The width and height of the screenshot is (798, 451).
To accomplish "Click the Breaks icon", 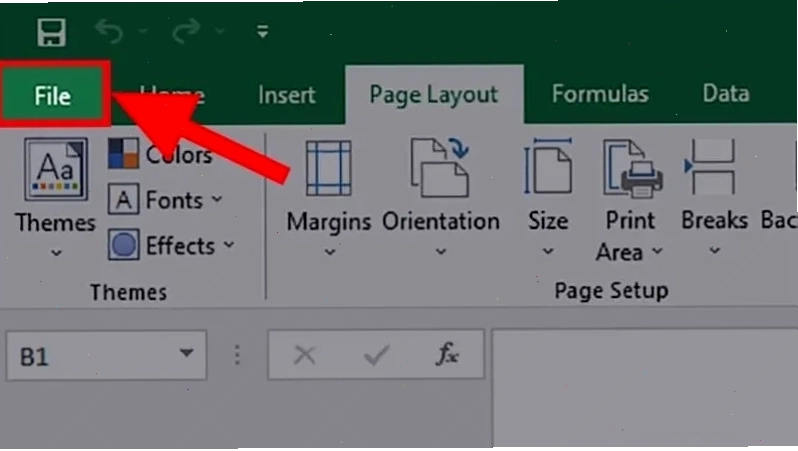I will tap(711, 166).
